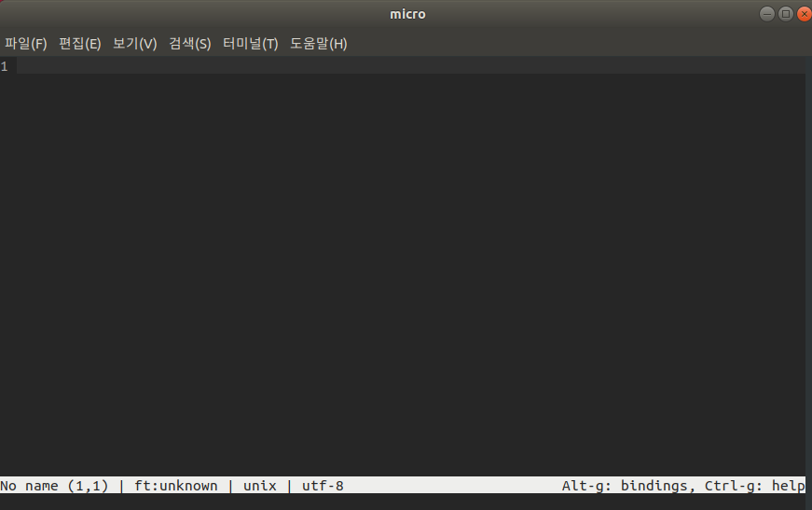This screenshot has width=812, height=510.
Task: Open the 검색(S) menu
Action: (190, 44)
